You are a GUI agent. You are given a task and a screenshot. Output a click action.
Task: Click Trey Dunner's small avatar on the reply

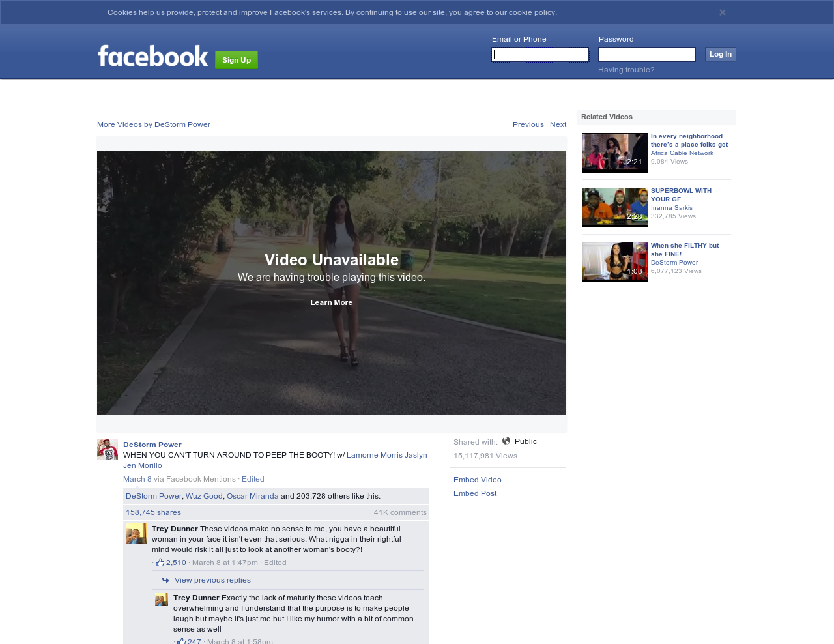(x=162, y=599)
